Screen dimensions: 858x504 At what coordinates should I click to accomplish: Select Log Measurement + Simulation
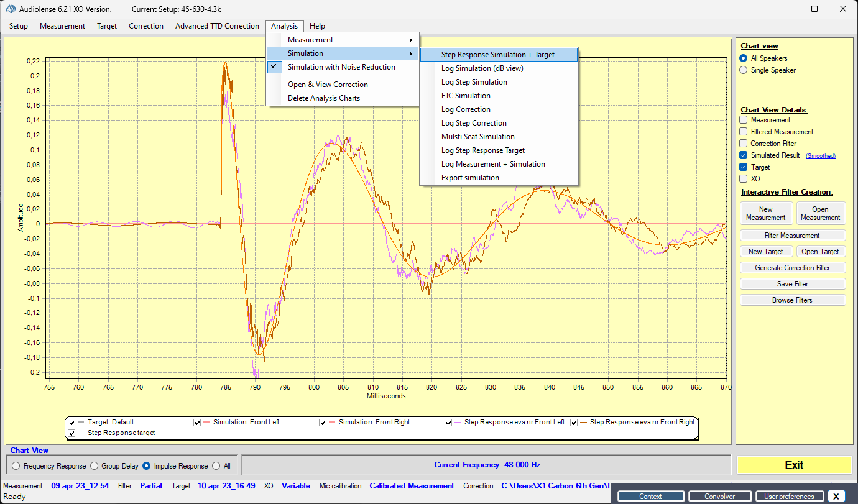click(x=499, y=164)
